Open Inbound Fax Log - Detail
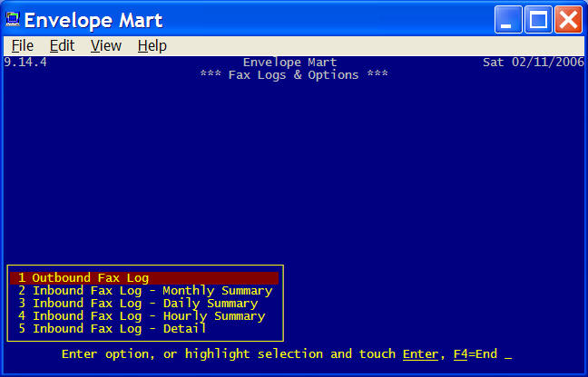This screenshot has height=377, width=588. tap(113, 329)
